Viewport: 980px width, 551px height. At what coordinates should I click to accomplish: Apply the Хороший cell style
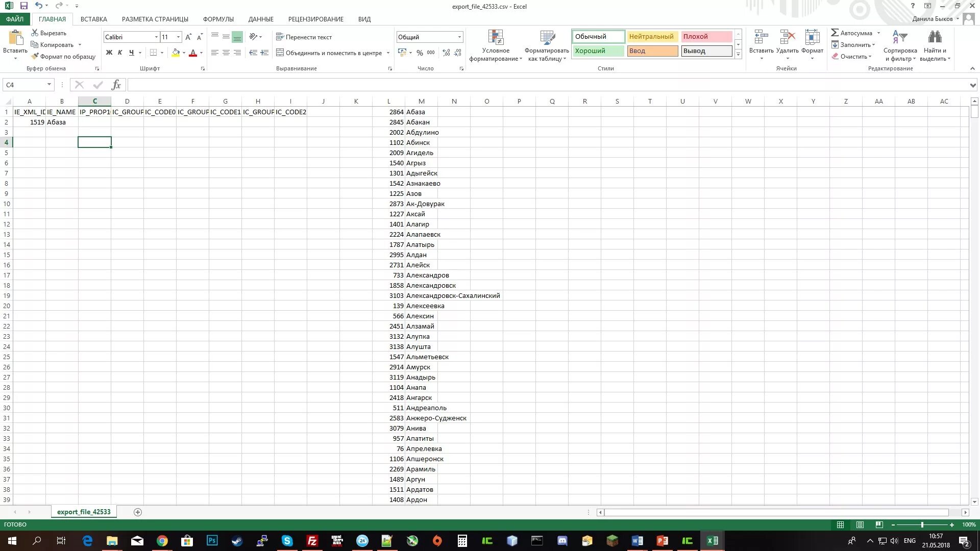pos(598,51)
